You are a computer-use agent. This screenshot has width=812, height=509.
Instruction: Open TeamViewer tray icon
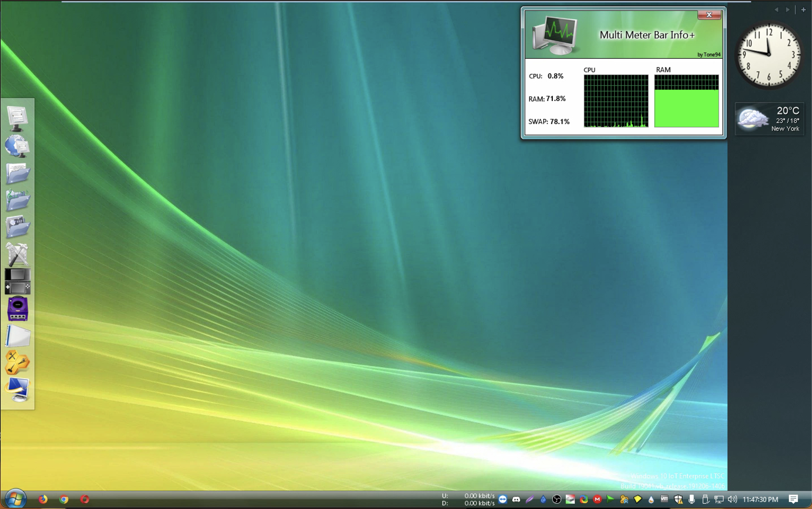[x=502, y=499]
